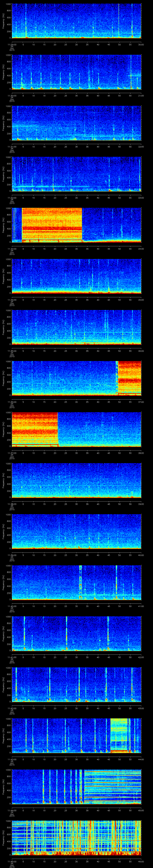Click the 38:00 end time label
This screenshot has width=153, height=868.
pyautogui.click(x=141, y=453)
